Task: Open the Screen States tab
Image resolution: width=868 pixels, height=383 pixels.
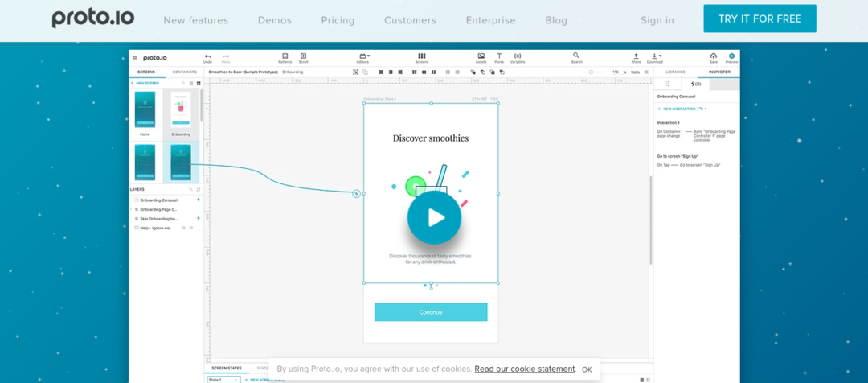Action: pos(227,368)
